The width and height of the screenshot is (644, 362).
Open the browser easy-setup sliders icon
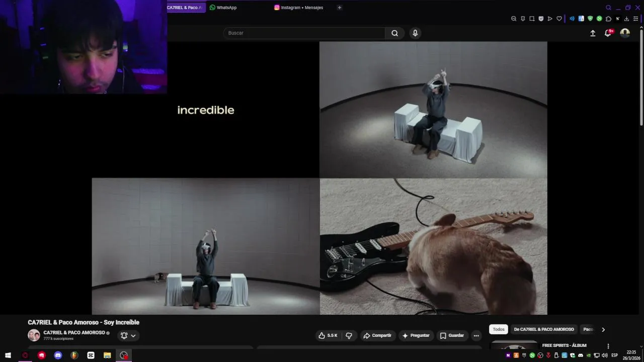pos(635,19)
